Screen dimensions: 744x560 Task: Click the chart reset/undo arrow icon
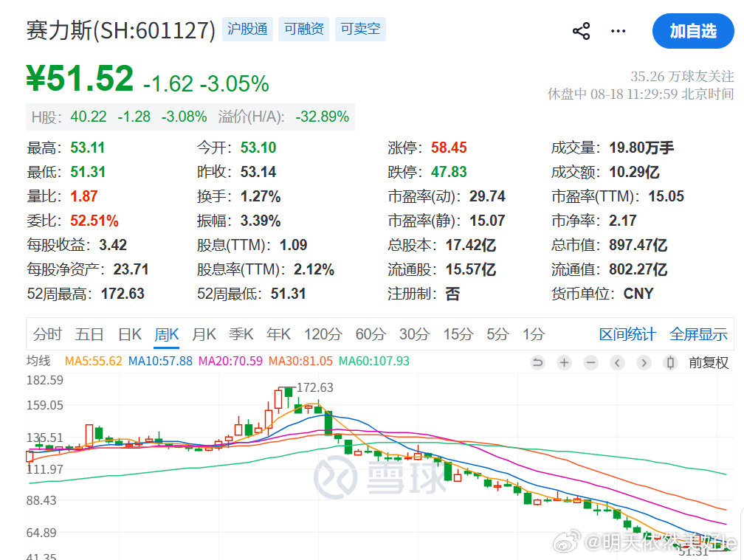537,363
